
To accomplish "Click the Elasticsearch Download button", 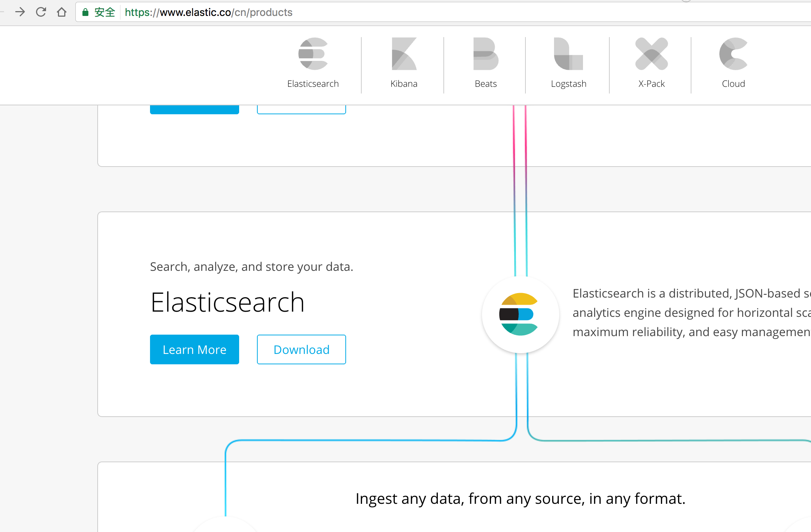I will [301, 349].
